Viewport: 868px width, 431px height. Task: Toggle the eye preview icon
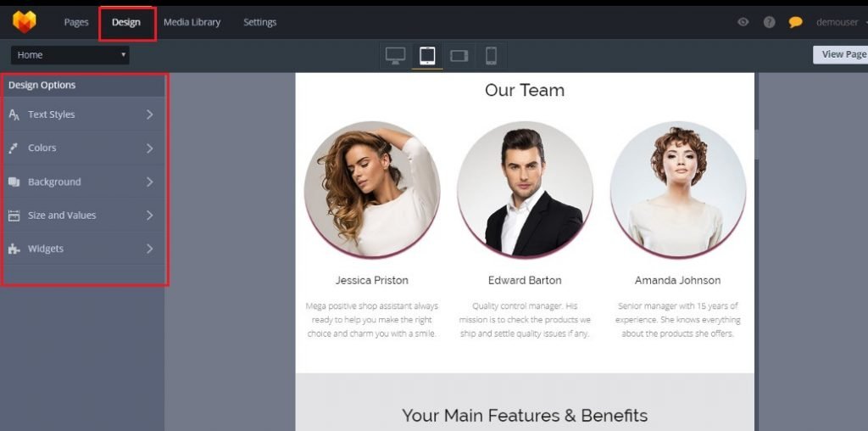(743, 22)
